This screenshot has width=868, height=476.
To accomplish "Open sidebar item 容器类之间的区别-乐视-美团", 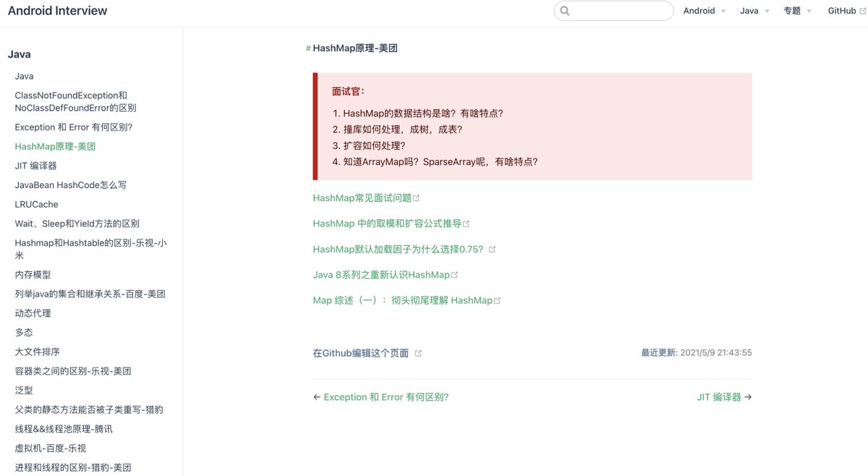I will point(73,371).
